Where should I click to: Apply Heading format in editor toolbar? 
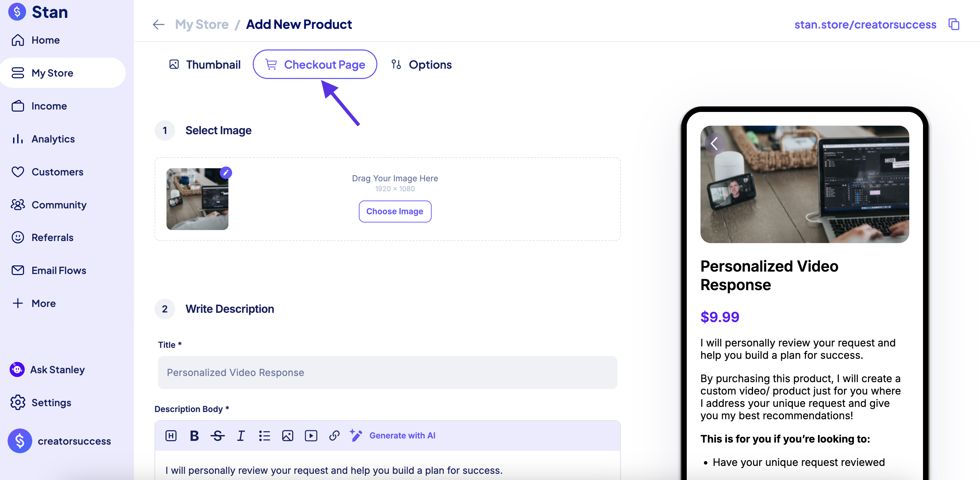171,435
